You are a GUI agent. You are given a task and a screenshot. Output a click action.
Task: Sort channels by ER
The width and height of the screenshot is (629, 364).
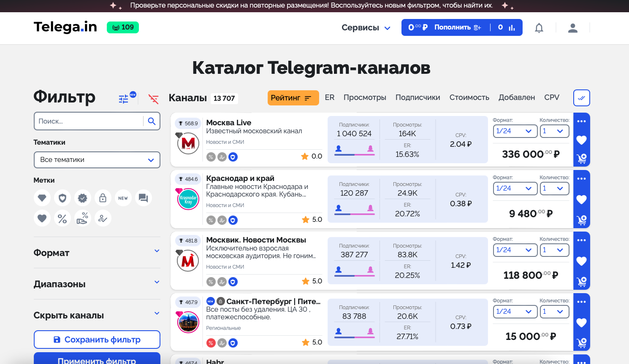point(330,97)
